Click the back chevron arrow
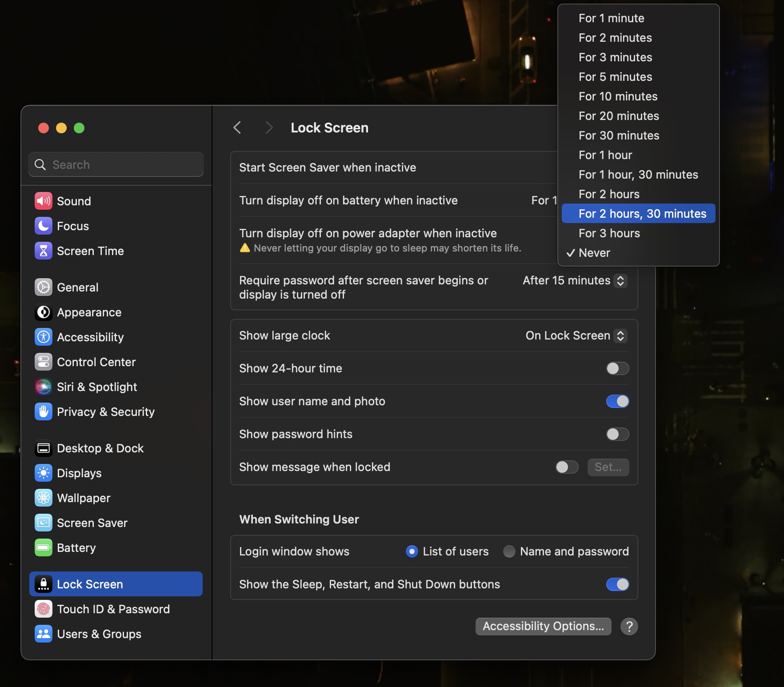 [237, 128]
